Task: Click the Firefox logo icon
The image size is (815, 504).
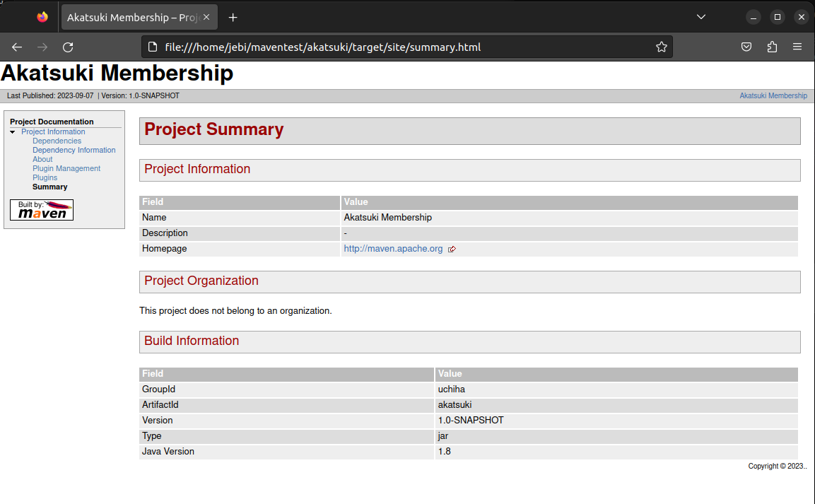Action: coord(42,17)
